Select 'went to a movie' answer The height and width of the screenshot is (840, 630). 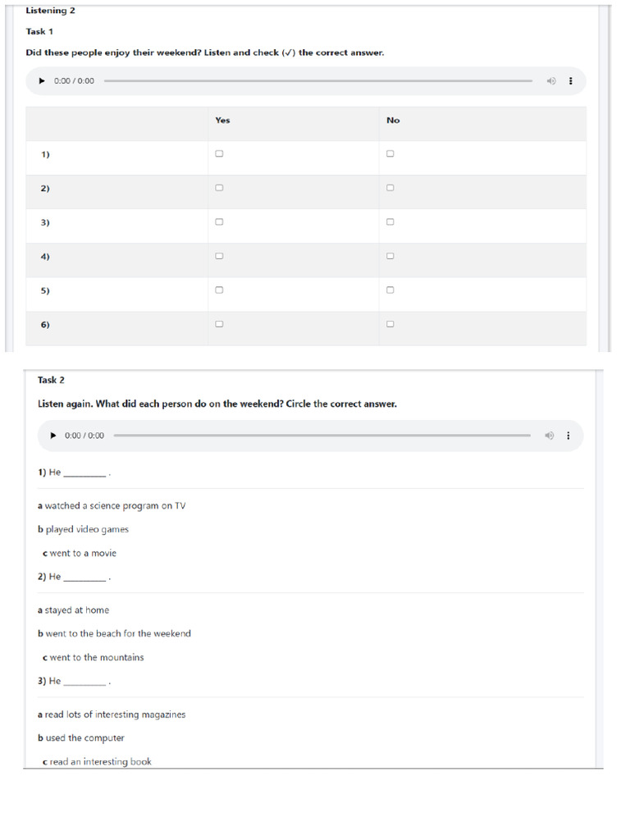(80, 554)
